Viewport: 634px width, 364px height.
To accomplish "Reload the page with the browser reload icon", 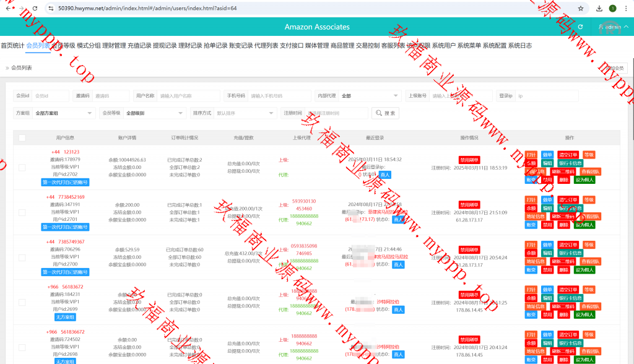I will [x=35, y=9].
